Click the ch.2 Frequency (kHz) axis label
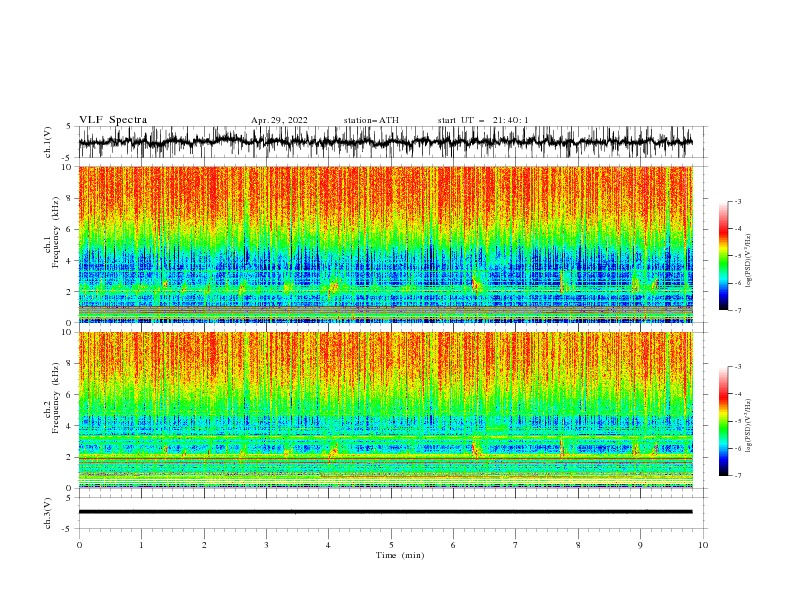The width and height of the screenshot is (792, 612). coord(52,397)
